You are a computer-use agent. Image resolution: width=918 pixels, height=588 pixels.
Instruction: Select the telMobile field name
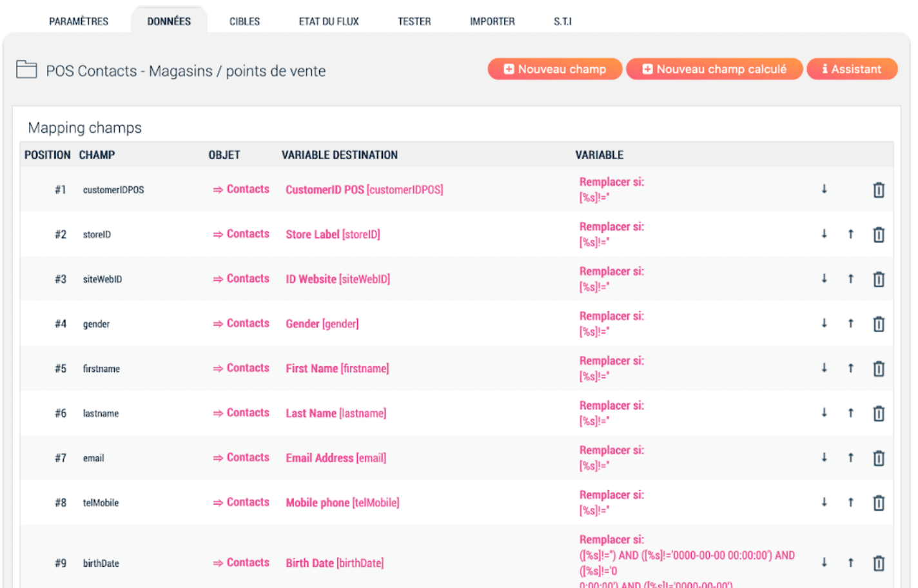pos(101,503)
